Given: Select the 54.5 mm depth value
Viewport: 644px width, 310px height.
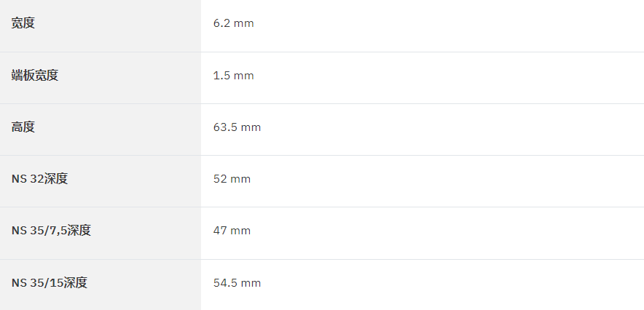Looking at the screenshot, I should pyautogui.click(x=237, y=283).
